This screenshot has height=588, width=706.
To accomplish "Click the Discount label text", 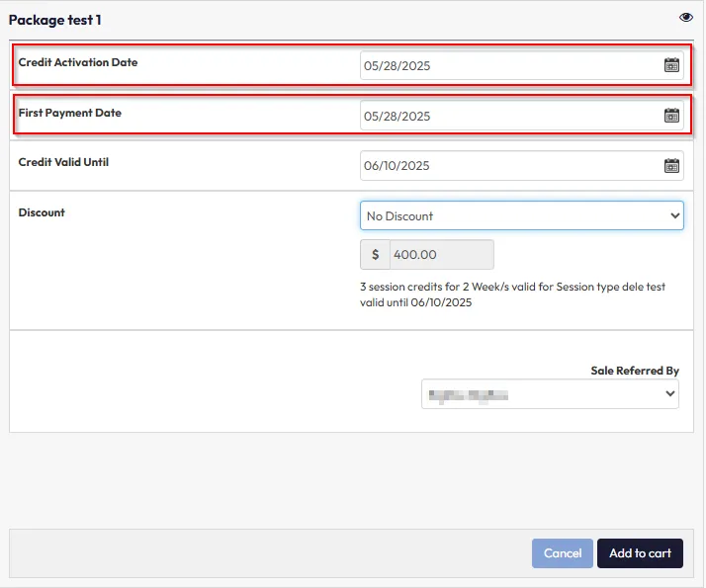I will 42,212.
